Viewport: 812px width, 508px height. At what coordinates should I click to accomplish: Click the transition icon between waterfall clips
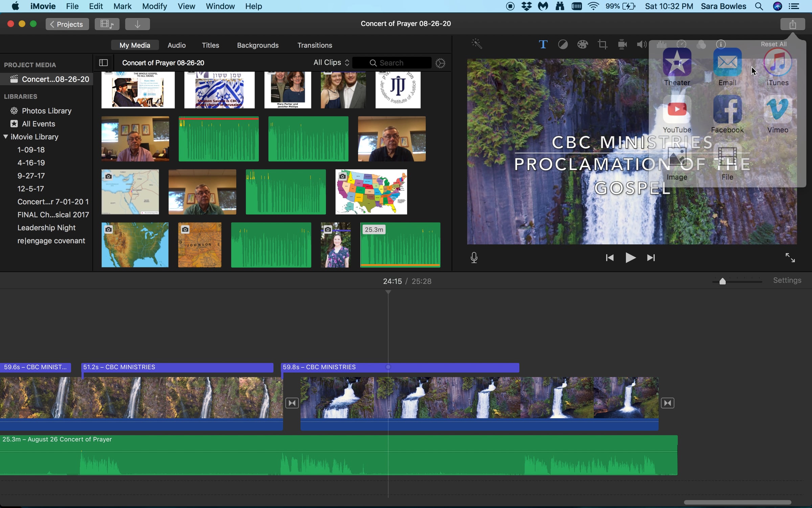(x=292, y=403)
